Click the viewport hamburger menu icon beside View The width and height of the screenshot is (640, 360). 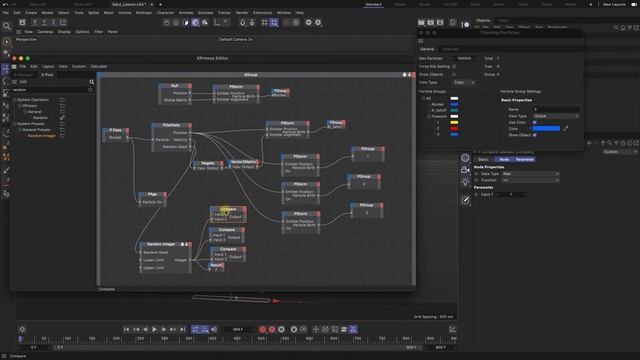tap(18, 32)
